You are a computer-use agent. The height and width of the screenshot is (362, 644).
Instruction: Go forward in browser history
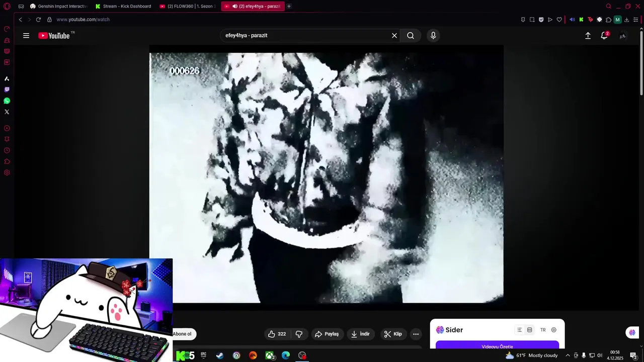click(x=29, y=20)
